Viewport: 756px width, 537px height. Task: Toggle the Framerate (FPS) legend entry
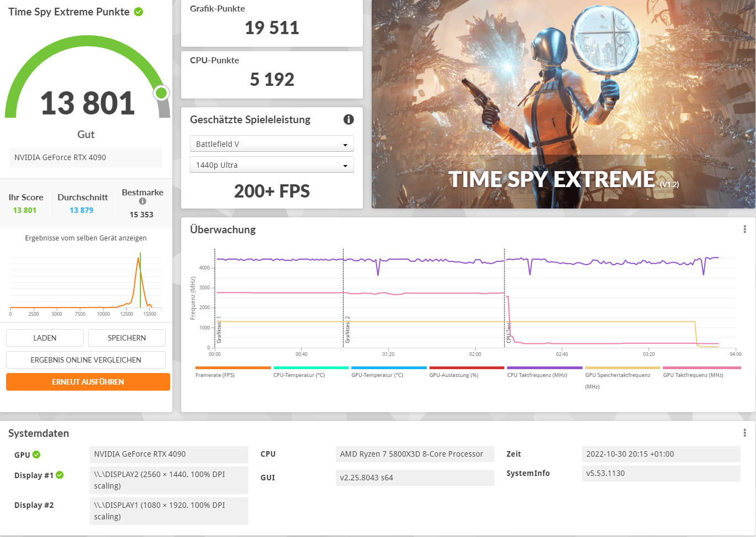(x=233, y=372)
